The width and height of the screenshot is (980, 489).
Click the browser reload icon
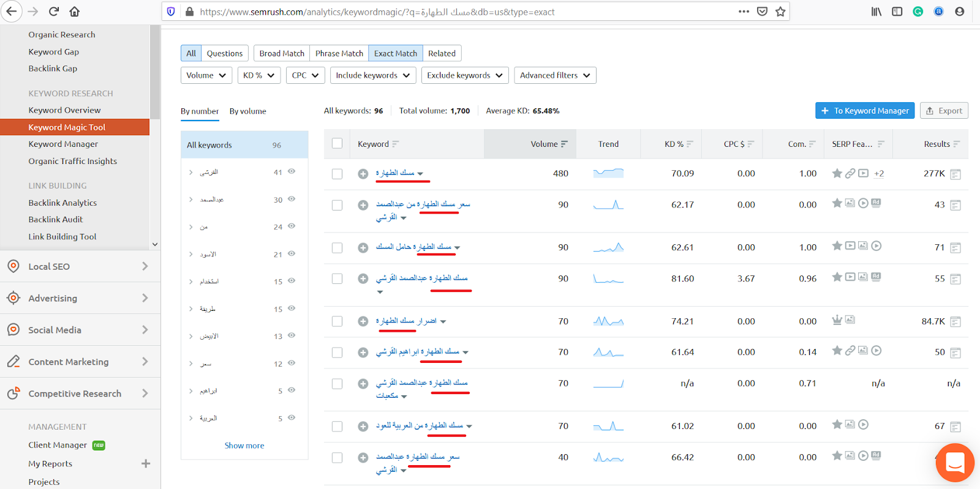pyautogui.click(x=54, y=12)
